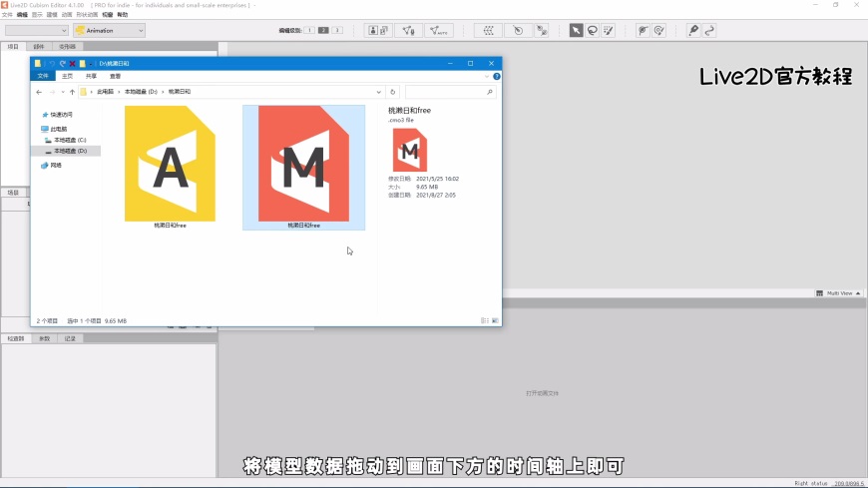Click the mesh auto-generate icon labeled AUTO
Viewport: 868px width, 488px height.
click(438, 31)
